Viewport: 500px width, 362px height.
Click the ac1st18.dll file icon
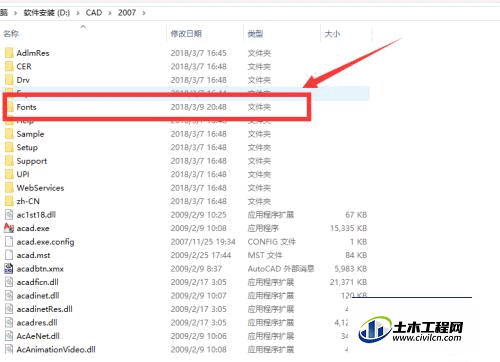click(9, 215)
